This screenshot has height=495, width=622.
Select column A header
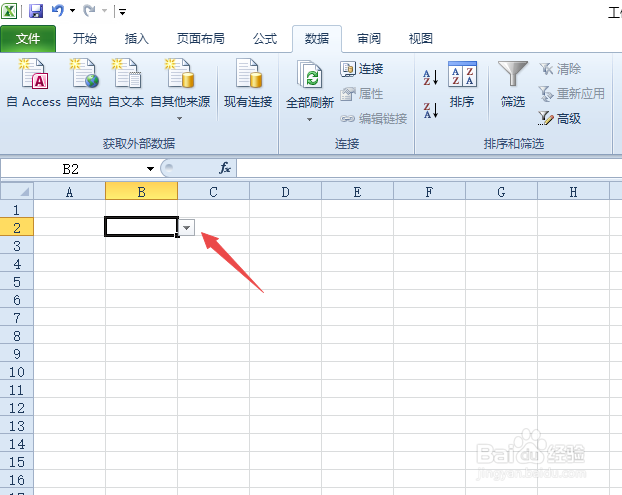point(69,192)
